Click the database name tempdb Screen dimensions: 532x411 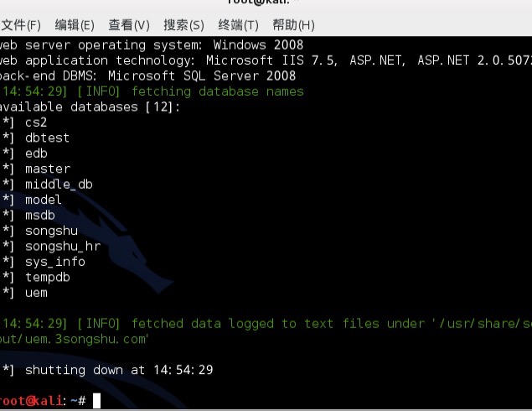pyautogui.click(x=48, y=277)
